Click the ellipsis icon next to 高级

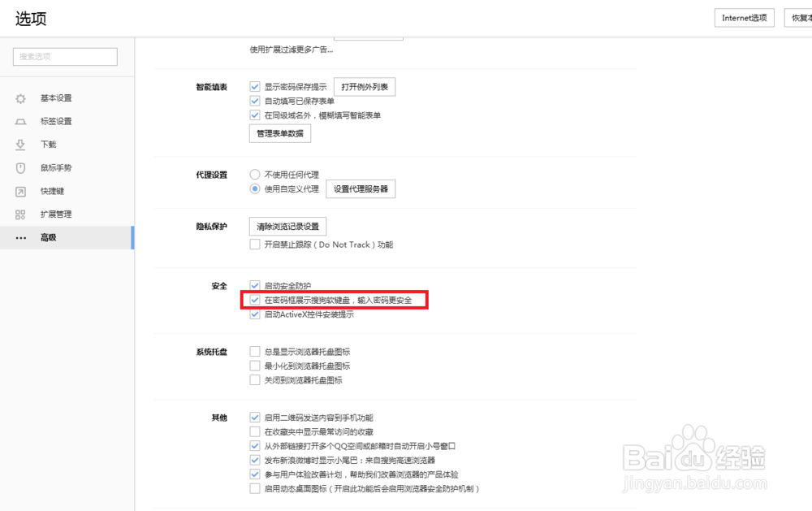click(20, 237)
